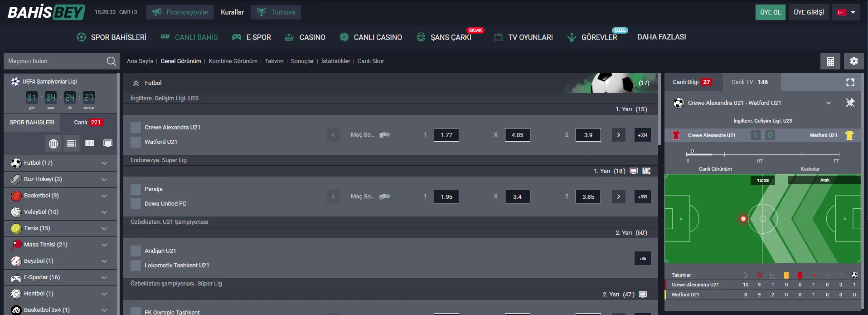Open match center MC icon for Persija

(x=646, y=171)
